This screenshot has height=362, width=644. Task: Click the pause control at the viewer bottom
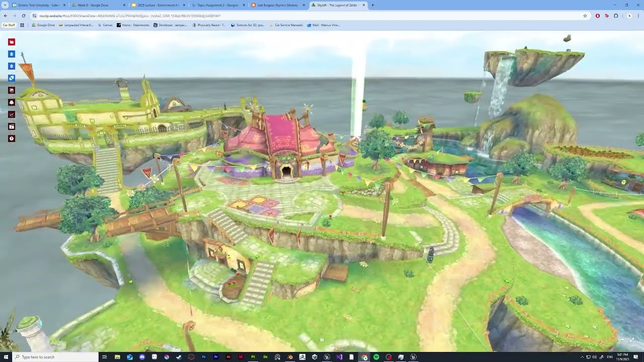pyautogui.click(x=322, y=340)
